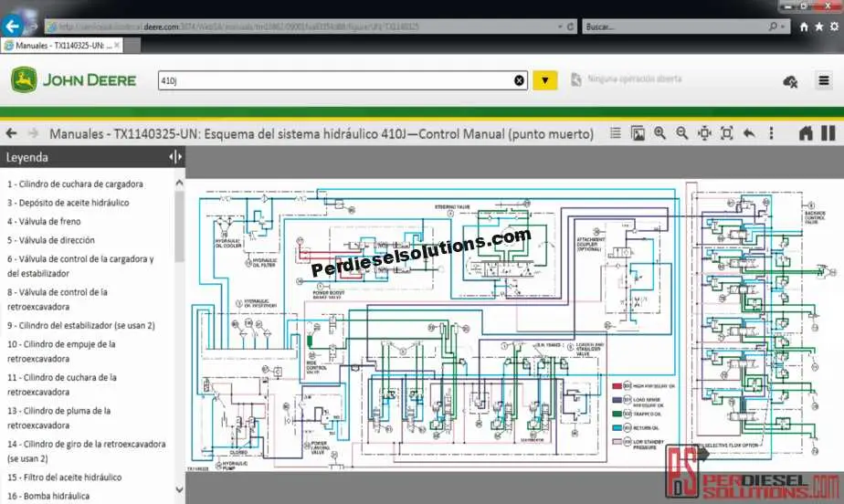The height and width of the screenshot is (504, 844).
Task: Open the image view icon
Action: [638, 133]
